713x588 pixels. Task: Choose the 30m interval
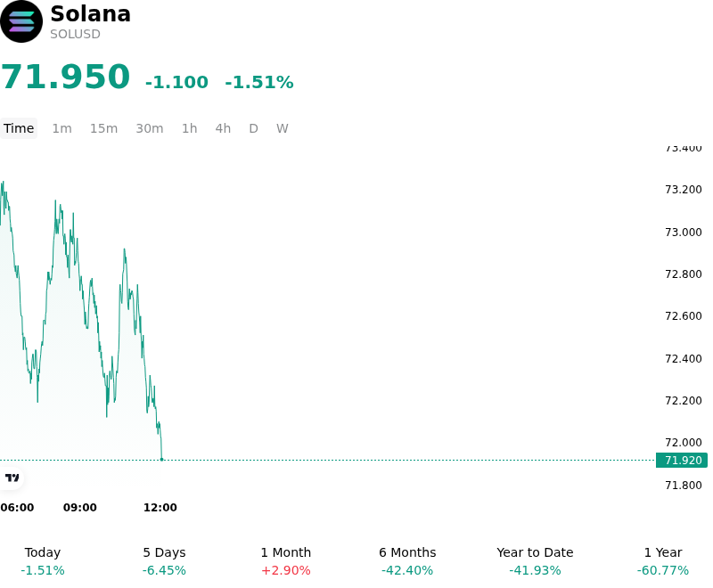coord(150,128)
